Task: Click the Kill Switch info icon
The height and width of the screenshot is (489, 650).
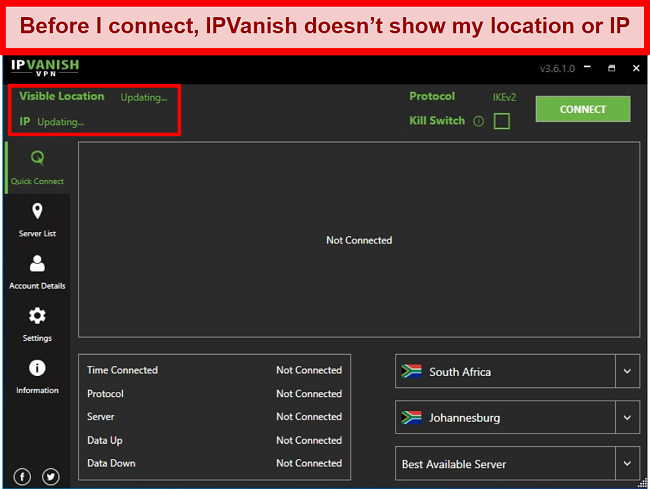Action: point(479,121)
